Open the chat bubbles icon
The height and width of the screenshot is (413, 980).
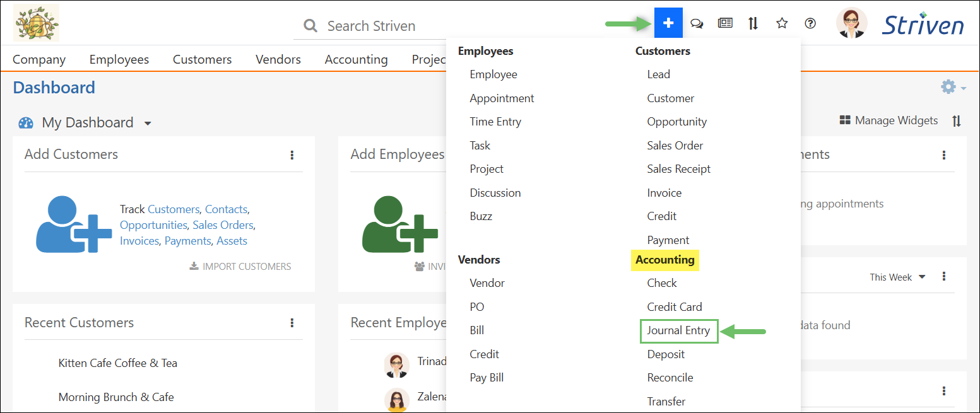(697, 24)
